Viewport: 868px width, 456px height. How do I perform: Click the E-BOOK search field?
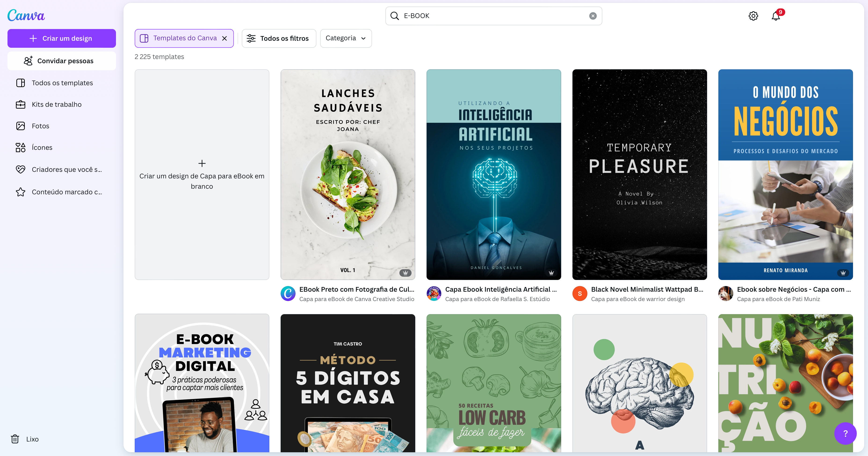(x=494, y=16)
